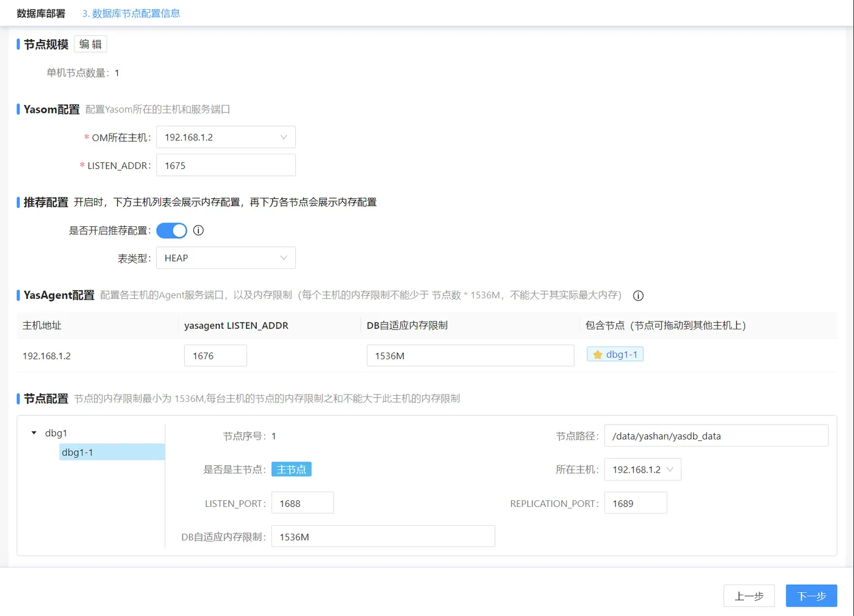The width and height of the screenshot is (854, 616).
Task: Edit the REPLICATION_PORT field showing 1689
Action: [635, 503]
